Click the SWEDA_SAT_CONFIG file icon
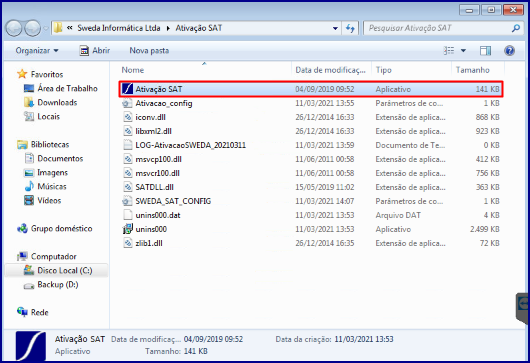 [127, 201]
